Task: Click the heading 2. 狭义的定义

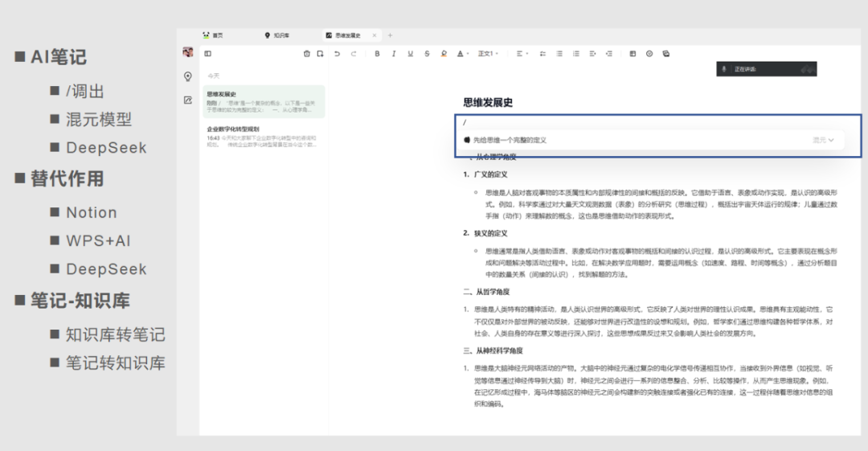Action: tap(485, 233)
